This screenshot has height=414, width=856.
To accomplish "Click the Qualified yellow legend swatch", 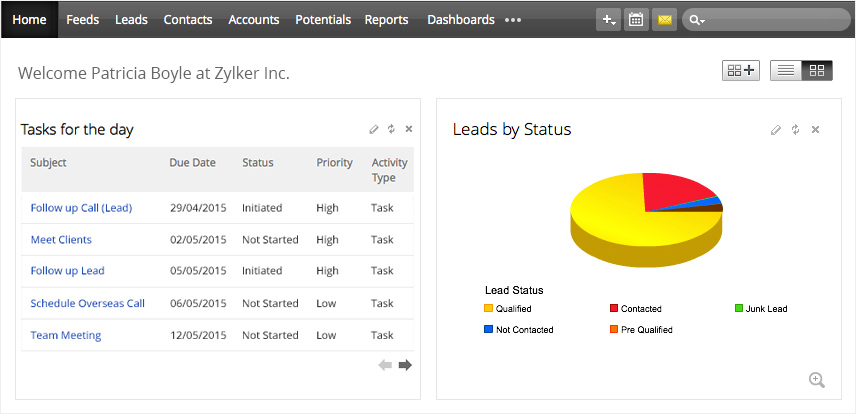I will coord(489,309).
